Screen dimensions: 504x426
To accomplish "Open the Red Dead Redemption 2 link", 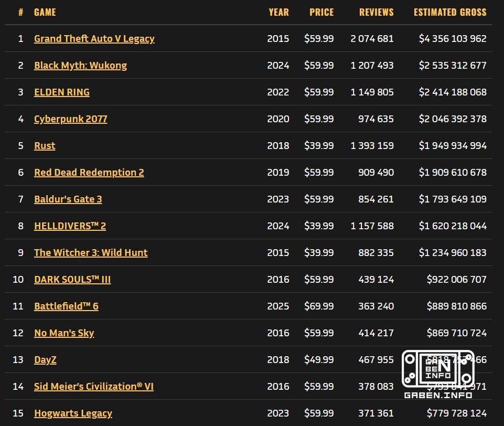I will (x=89, y=173).
